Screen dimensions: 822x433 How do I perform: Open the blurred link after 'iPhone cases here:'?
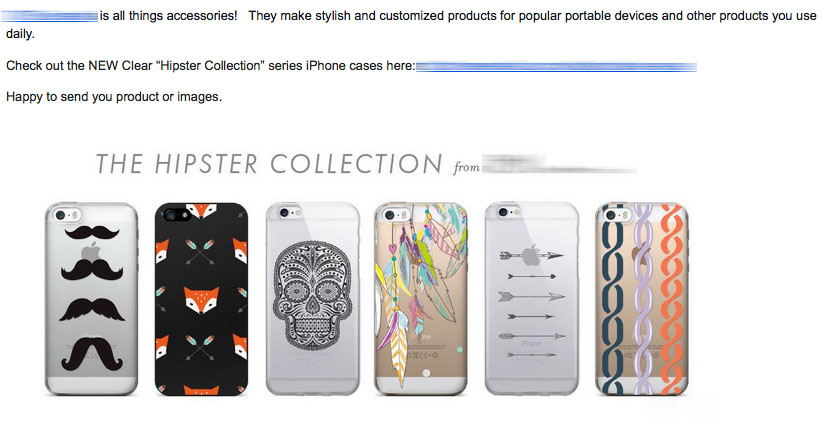[556, 67]
